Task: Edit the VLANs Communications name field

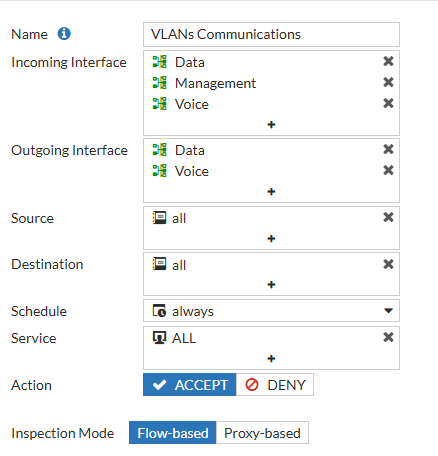Action: [x=271, y=34]
